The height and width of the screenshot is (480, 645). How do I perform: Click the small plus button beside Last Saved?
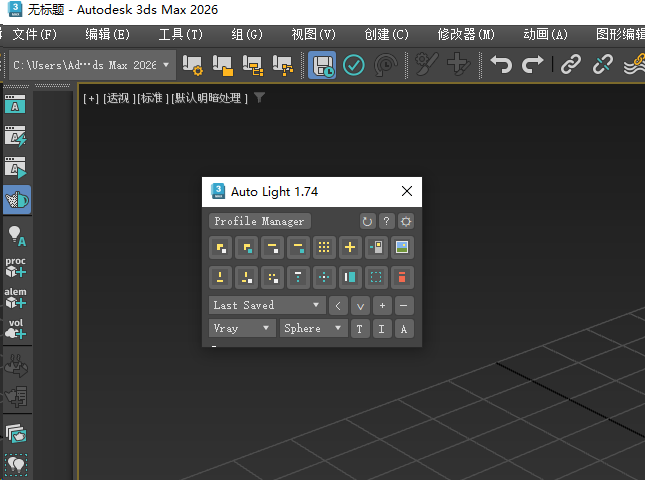pos(382,306)
